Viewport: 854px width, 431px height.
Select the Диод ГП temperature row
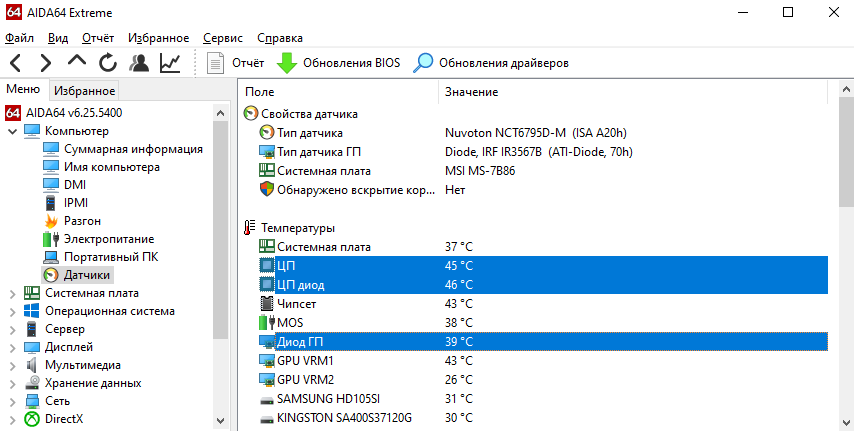click(x=543, y=342)
